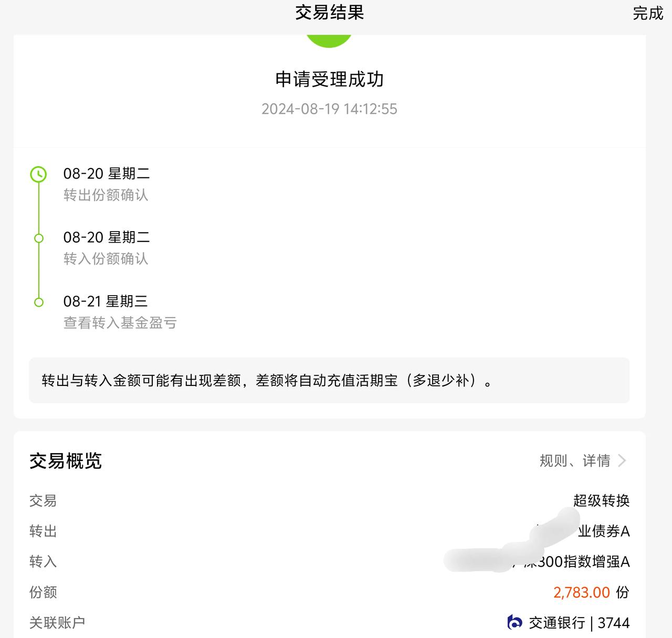Click the 2,783.00 份 share amount
Image resolution: width=672 pixels, height=638 pixels.
point(591,592)
